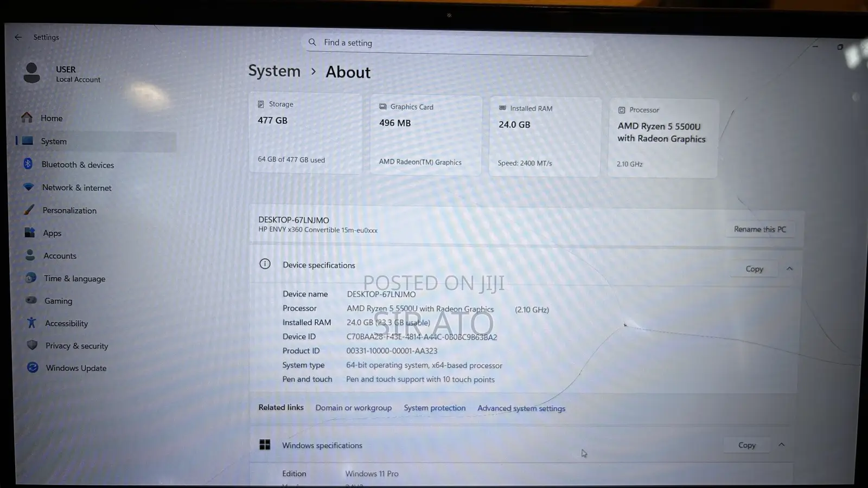868x488 pixels.
Task: Collapse the Device specifications section
Action: tap(789, 268)
